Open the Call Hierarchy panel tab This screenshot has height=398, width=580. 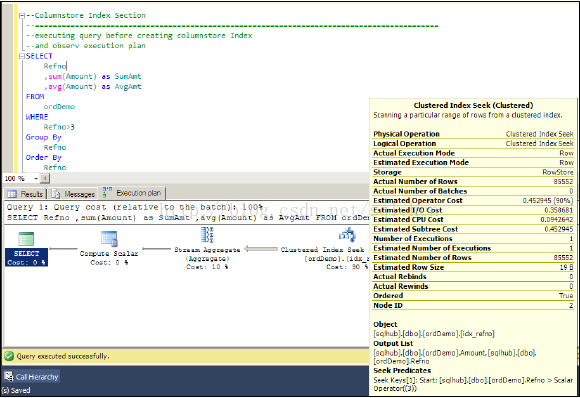tap(32, 377)
